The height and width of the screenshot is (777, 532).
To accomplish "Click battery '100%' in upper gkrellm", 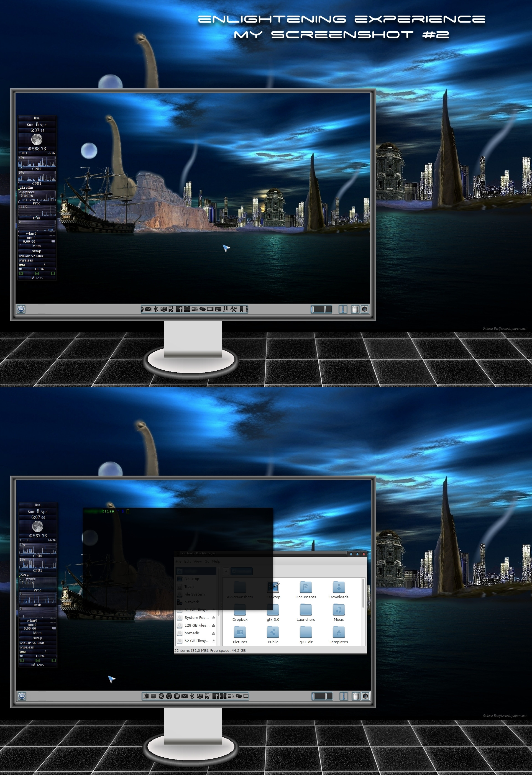I will (39, 269).
